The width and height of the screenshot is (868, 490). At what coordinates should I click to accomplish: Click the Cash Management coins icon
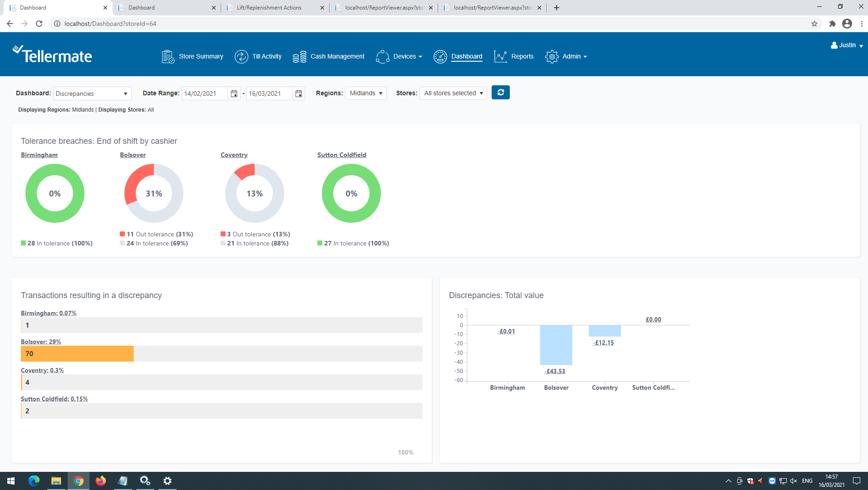click(x=299, y=57)
